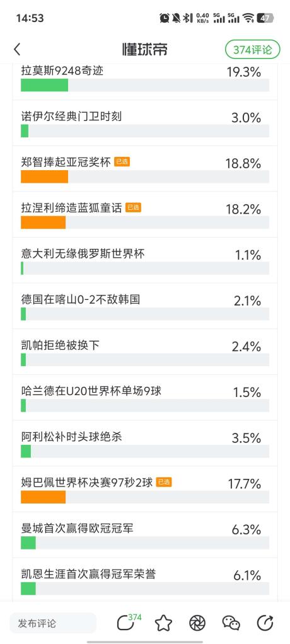This screenshot has width=290, height=644.
Task: Tap the battery indicator icon
Action: 265,18
